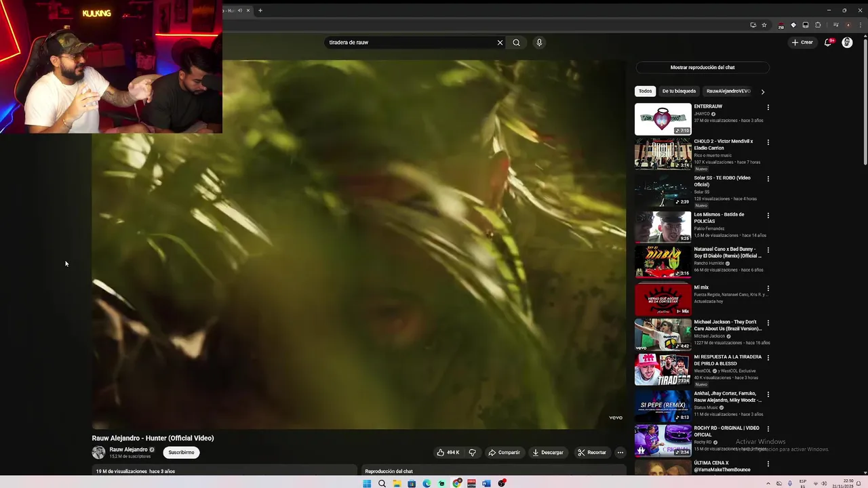Close the current browser tab

tap(248, 10)
